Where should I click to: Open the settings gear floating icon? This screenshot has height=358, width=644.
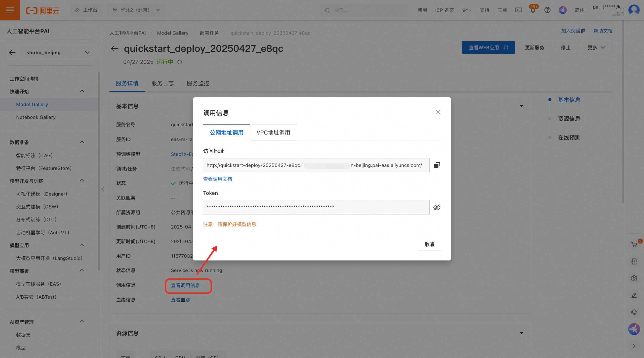(634, 278)
